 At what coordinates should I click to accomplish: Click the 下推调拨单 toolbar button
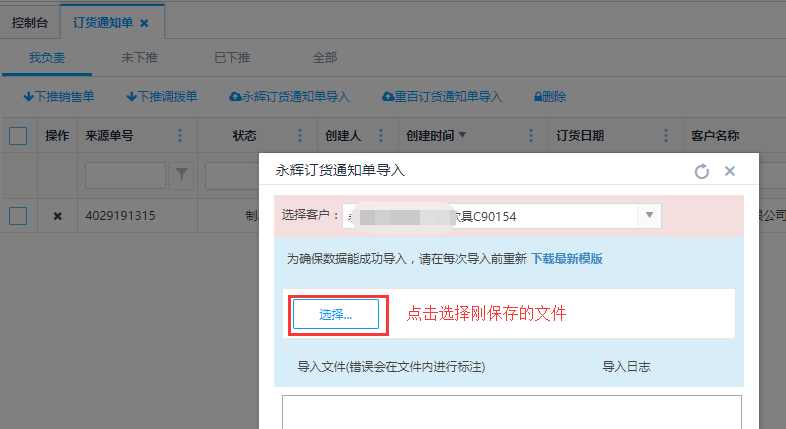tap(161, 97)
